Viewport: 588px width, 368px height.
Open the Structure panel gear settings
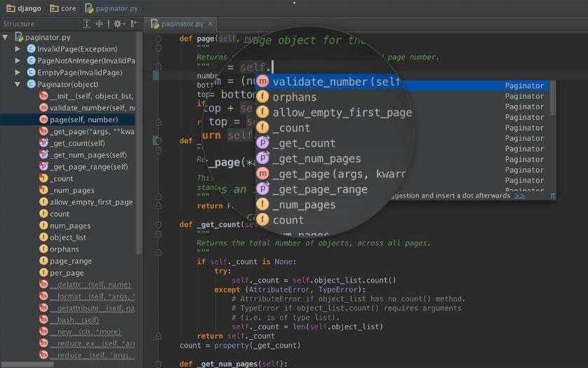119,24
